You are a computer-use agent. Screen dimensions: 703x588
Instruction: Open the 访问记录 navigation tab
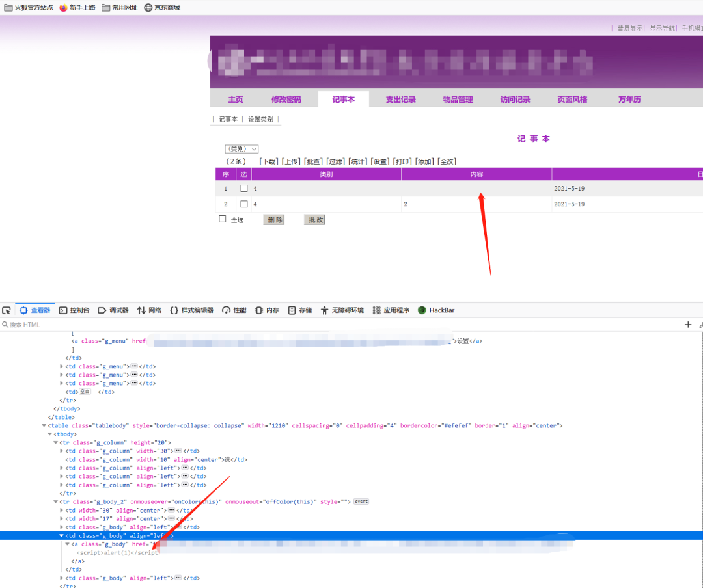pyautogui.click(x=515, y=100)
